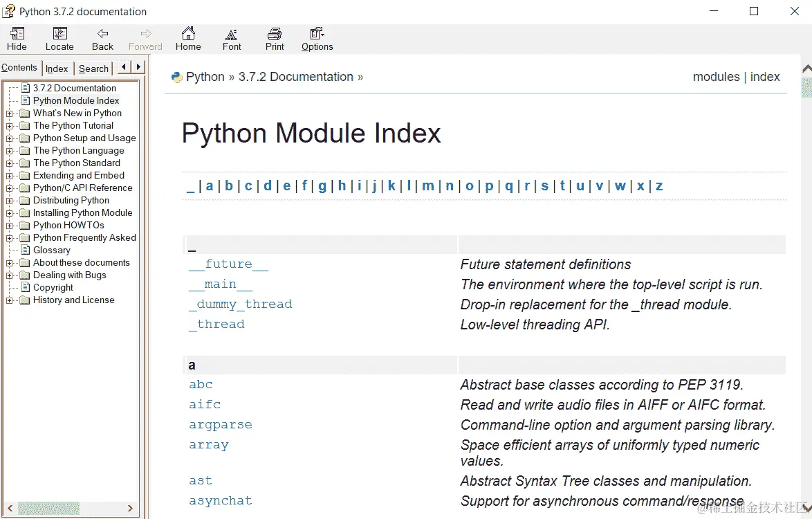Select Python Frequently Asked tree item
812x519 pixels.
click(84, 238)
